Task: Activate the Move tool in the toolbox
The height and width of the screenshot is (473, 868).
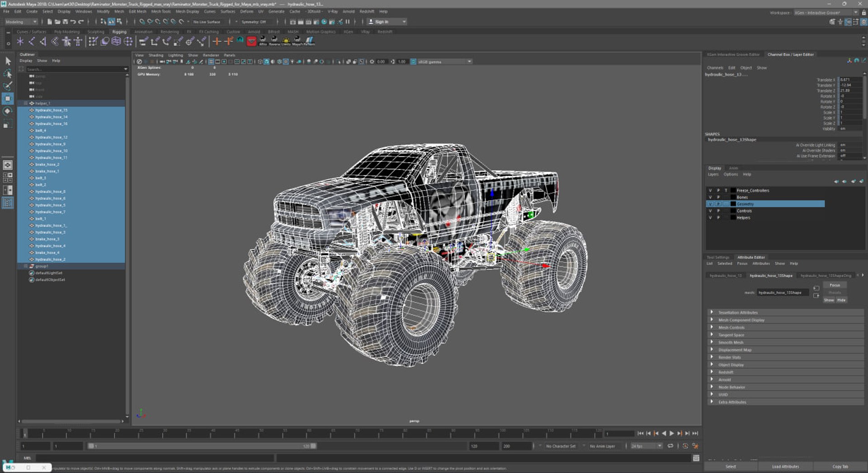Action: [8, 98]
